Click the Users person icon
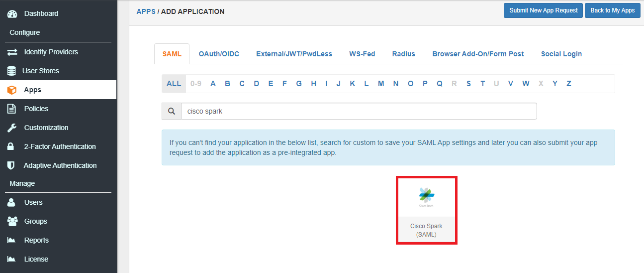 click(x=11, y=202)
